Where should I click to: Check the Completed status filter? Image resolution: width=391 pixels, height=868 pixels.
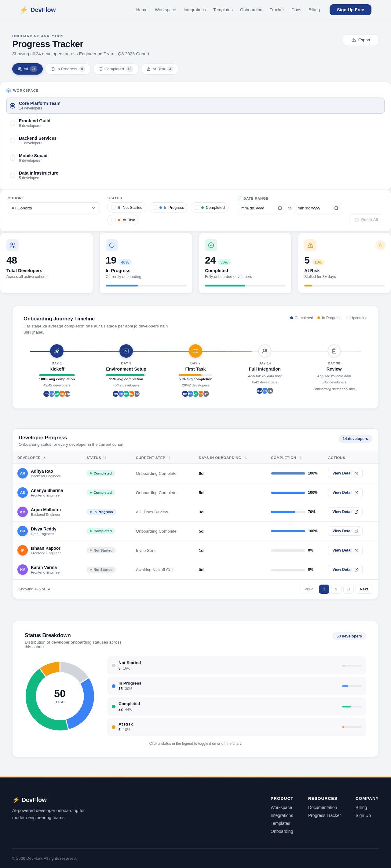(x=197, y=208)
